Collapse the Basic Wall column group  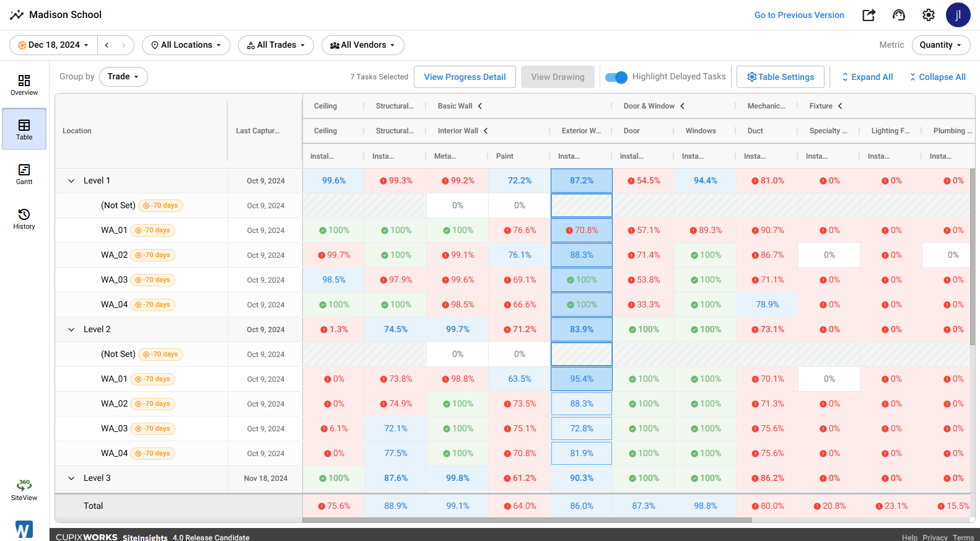pos(480,106)
